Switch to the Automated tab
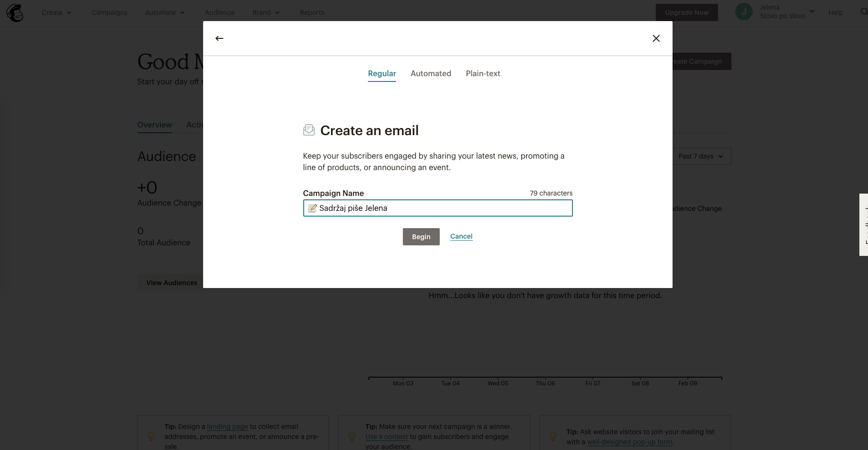The image size is (868, 450). tap(431, 73)
